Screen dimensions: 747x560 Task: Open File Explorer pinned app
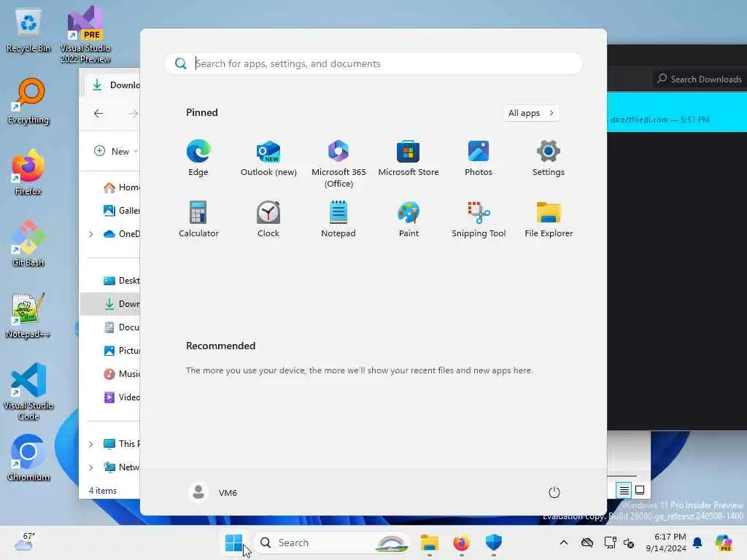(x=549, y=219)
